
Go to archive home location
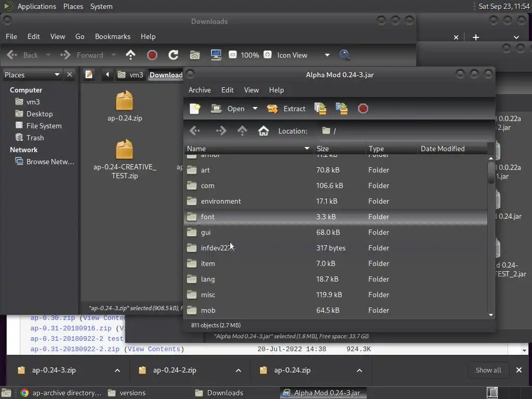point(263,130)
